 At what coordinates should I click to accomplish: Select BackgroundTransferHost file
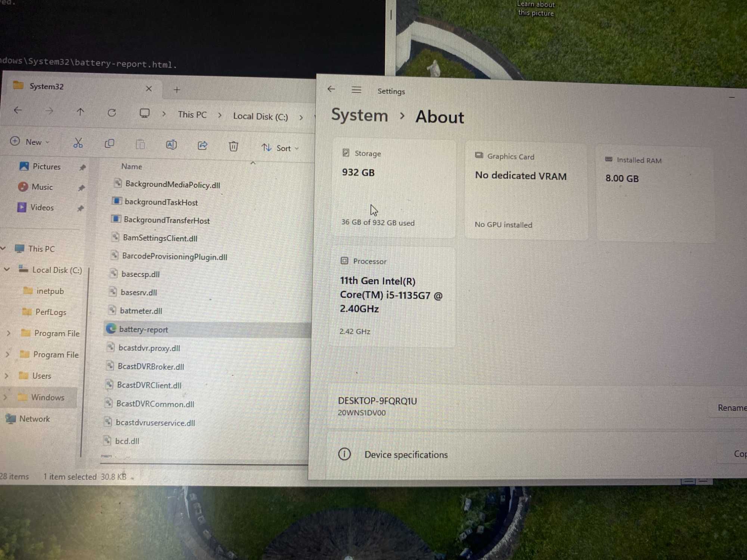pos(167,220)
